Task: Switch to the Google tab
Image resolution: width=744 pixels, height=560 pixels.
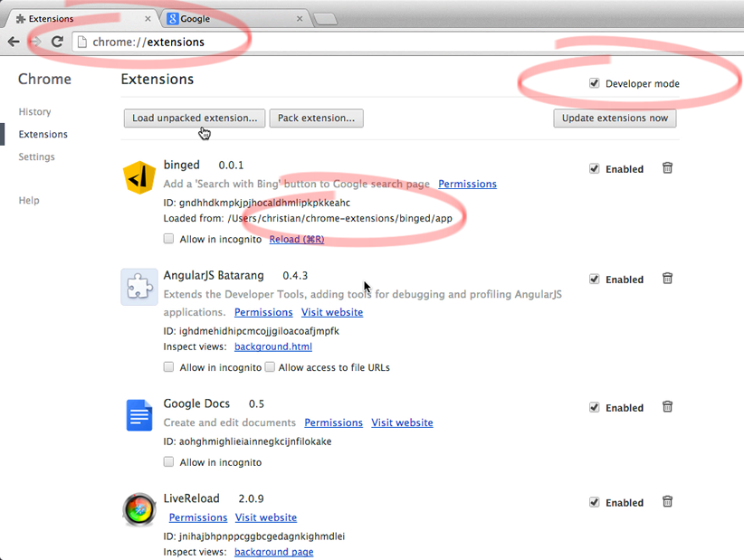Action: [234, 18]
